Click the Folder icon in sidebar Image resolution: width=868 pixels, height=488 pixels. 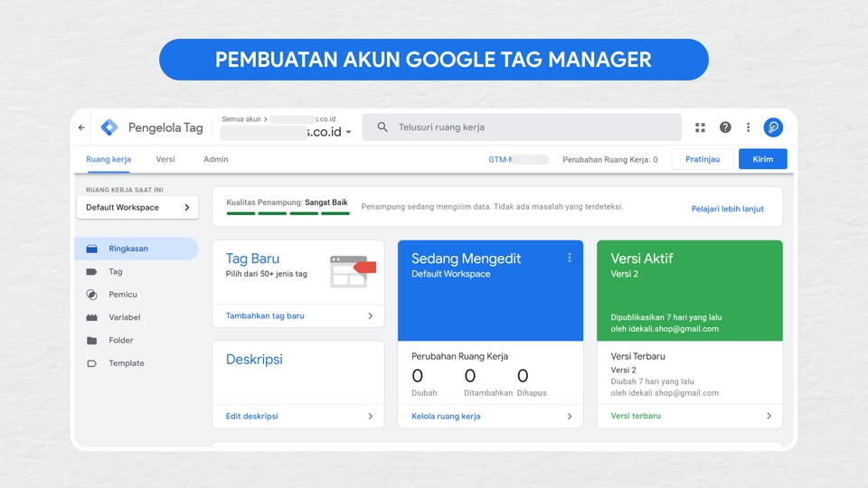tap(92, 341)
